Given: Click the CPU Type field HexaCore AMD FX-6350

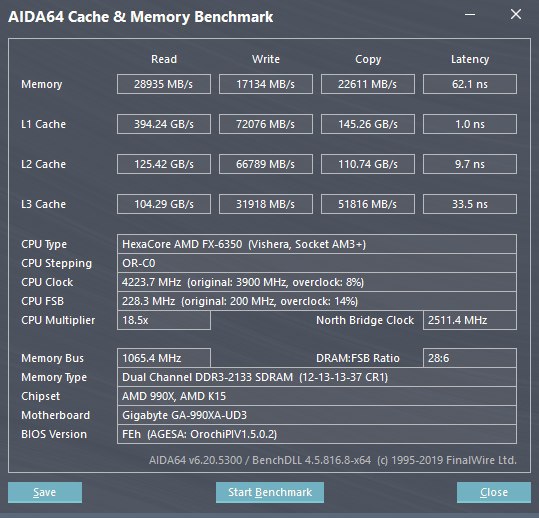Looking at the screenshot, I should pyautogui.click(x=317, y=244).
